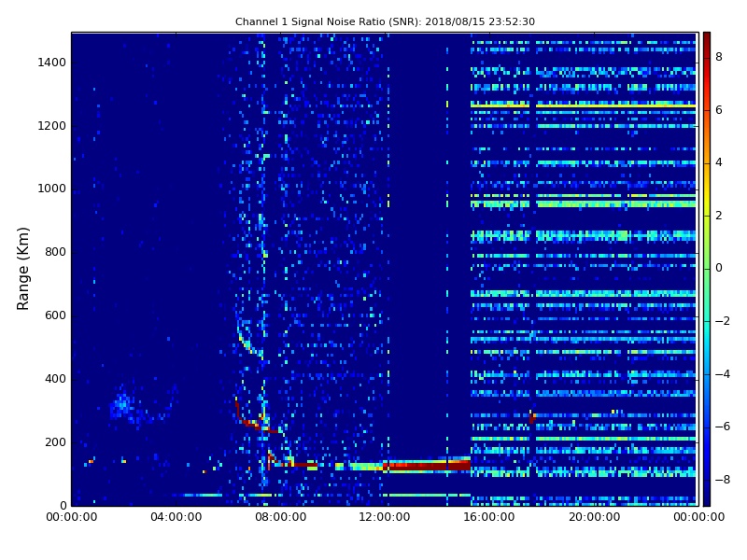Screen dimensions: 747x560
Task: Click the 20:00:00 time axis label
Action: click(594, 517)
